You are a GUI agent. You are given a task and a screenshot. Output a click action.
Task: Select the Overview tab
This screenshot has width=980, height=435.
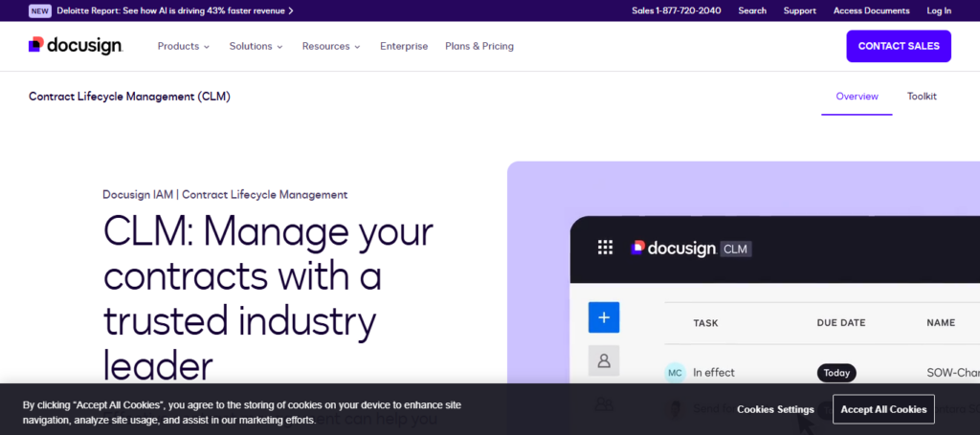(x=857, y=97)
